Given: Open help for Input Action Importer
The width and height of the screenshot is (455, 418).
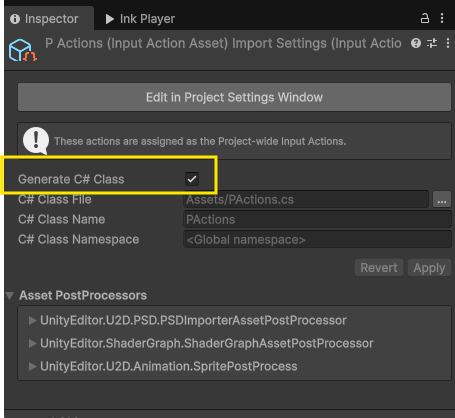Looking at the screenshot, I should click(416, 43).
